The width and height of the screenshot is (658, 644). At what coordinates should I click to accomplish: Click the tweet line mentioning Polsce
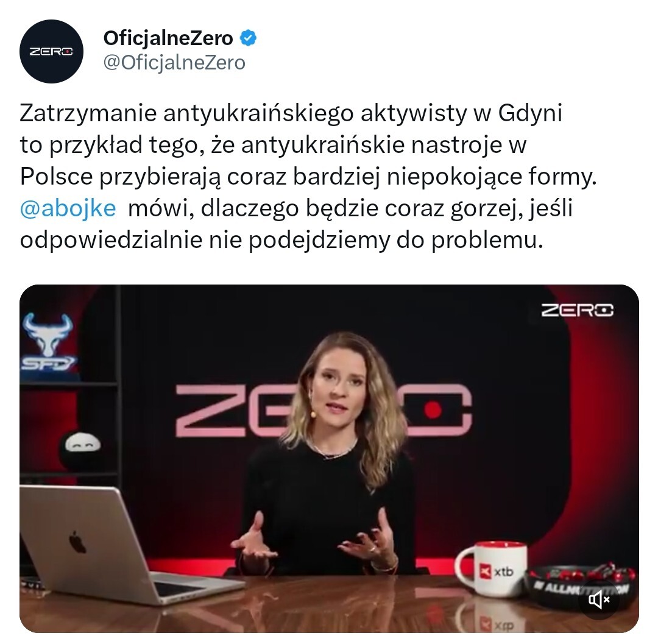tap(308, 177)
